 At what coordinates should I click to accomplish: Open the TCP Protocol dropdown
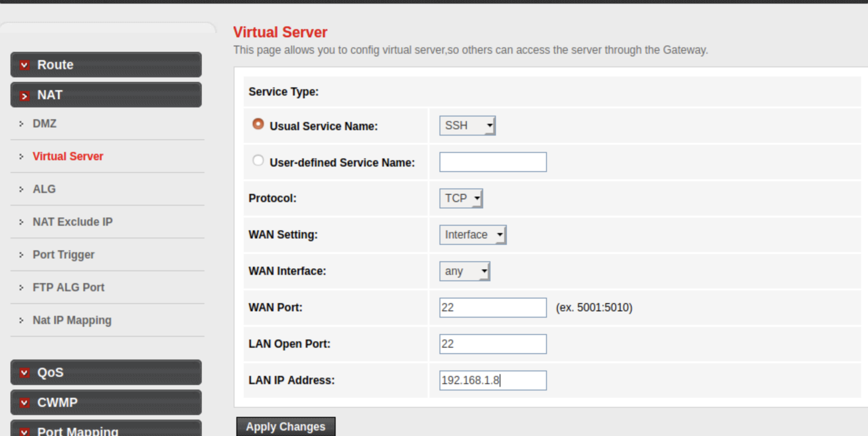click(x=461, y=198)
